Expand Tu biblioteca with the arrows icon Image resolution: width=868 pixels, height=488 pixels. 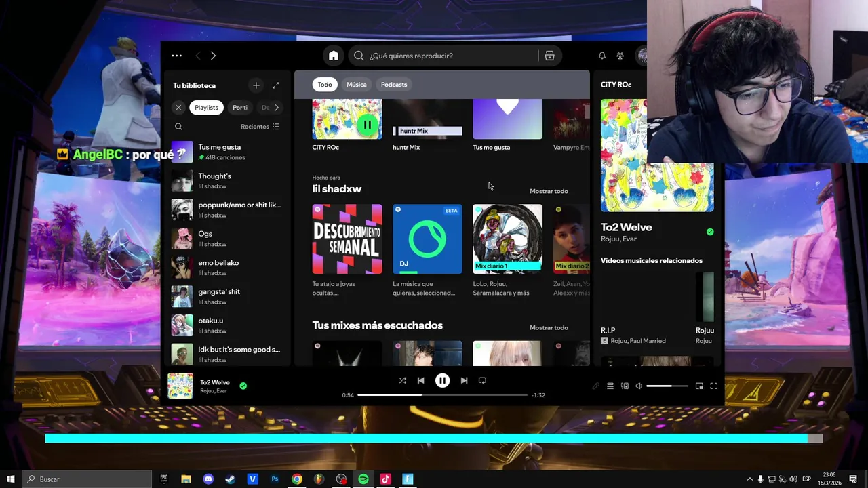coord(275,85)
